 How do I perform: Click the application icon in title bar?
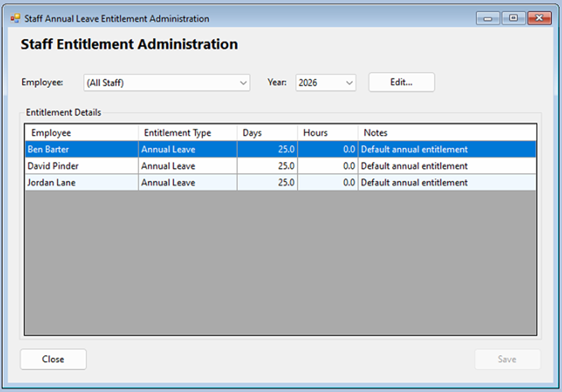click(x=15, y=18)
